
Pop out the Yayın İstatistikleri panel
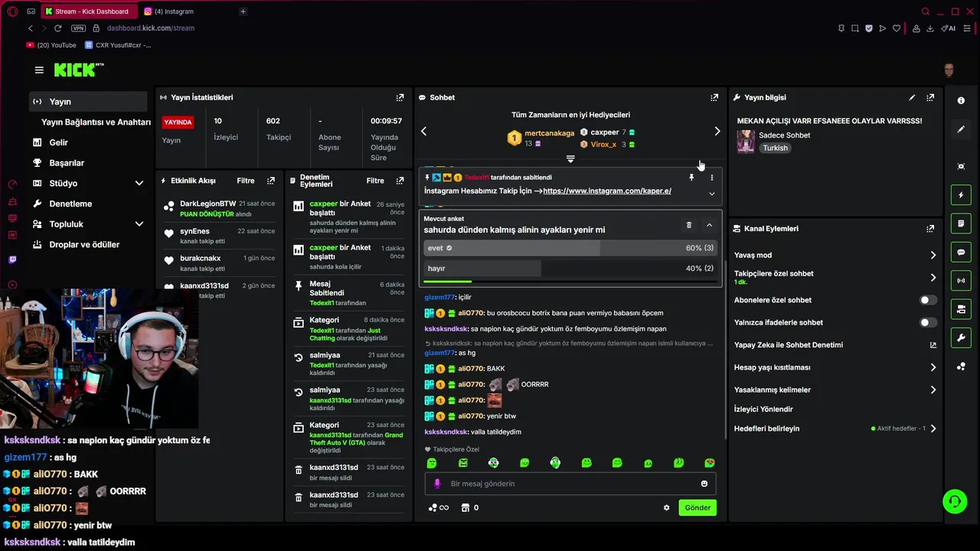coord(400,98)
